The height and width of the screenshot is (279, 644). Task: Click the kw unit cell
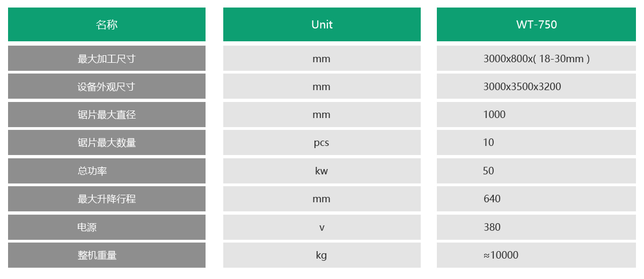click(x=321, y=171)
